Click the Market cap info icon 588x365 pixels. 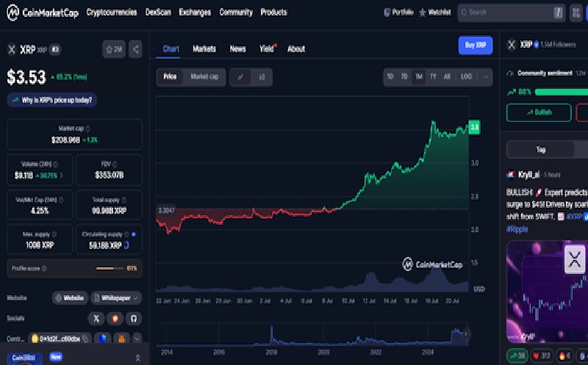[x=87, y=129]
